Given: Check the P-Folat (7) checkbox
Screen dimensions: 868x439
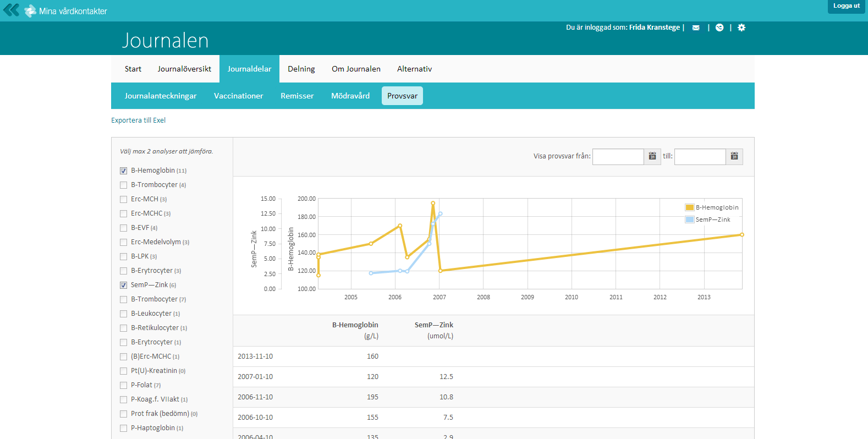Looking at the screenshot, I should coord(123,385).
